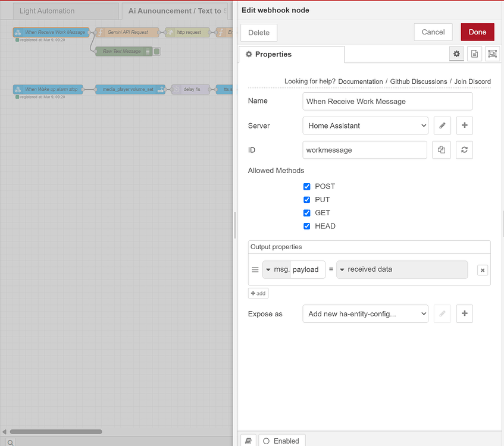The image size is (504, 446).
Task: Click the ID input field
Action: pos(365,150)
